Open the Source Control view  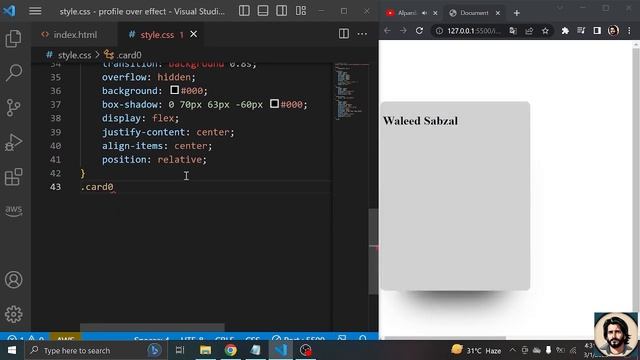click(13, 108)
